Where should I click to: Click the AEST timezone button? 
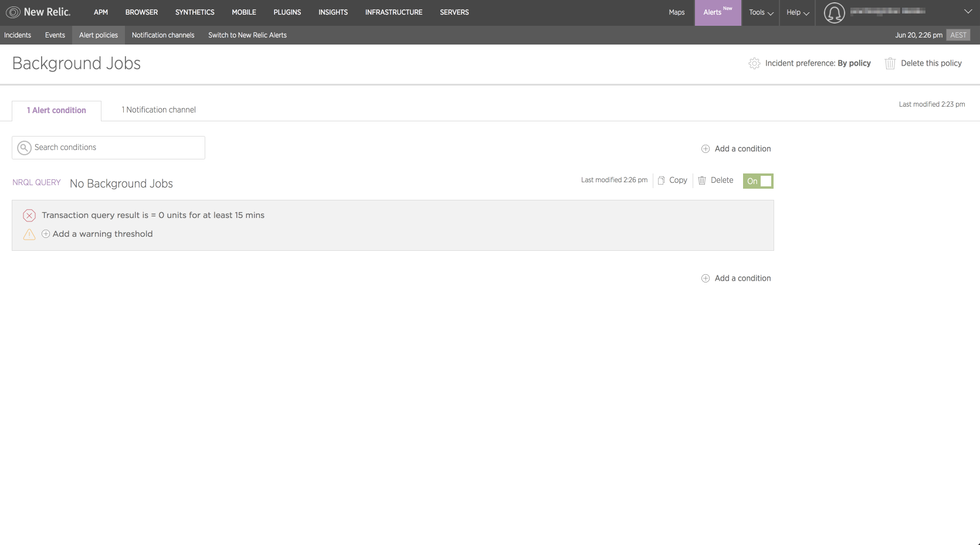[x=958, y=35]
